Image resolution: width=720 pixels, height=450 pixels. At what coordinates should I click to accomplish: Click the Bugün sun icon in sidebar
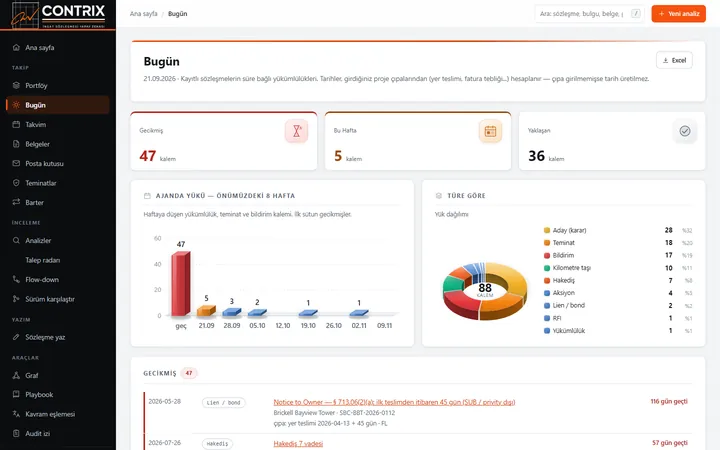point(16,105)
